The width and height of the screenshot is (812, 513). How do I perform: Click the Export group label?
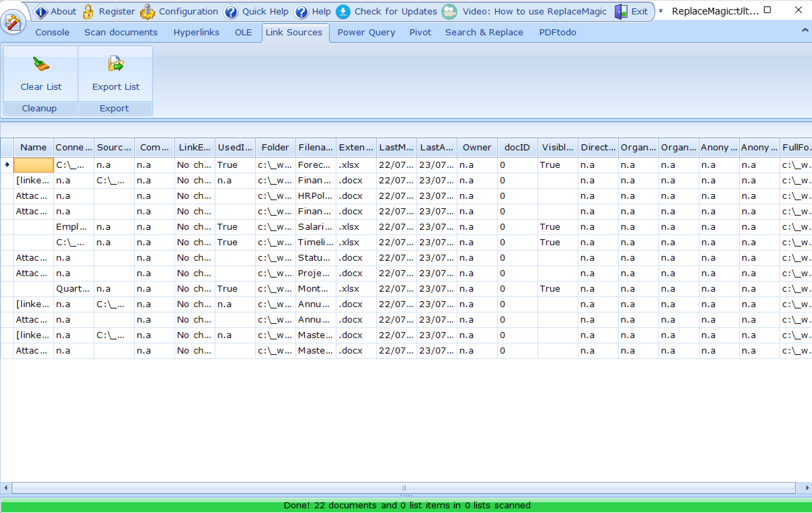pos(114,108)
